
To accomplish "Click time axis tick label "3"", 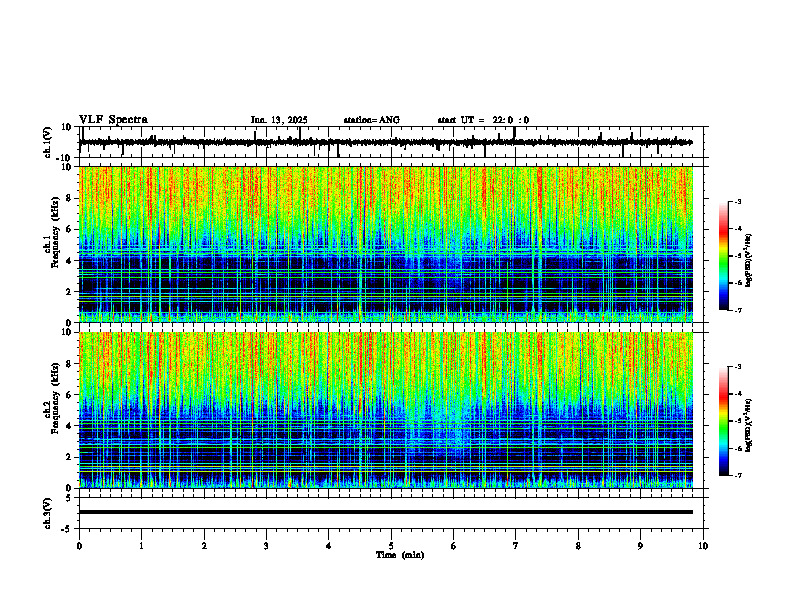I will pyautogui.click(x=266, y=546).
